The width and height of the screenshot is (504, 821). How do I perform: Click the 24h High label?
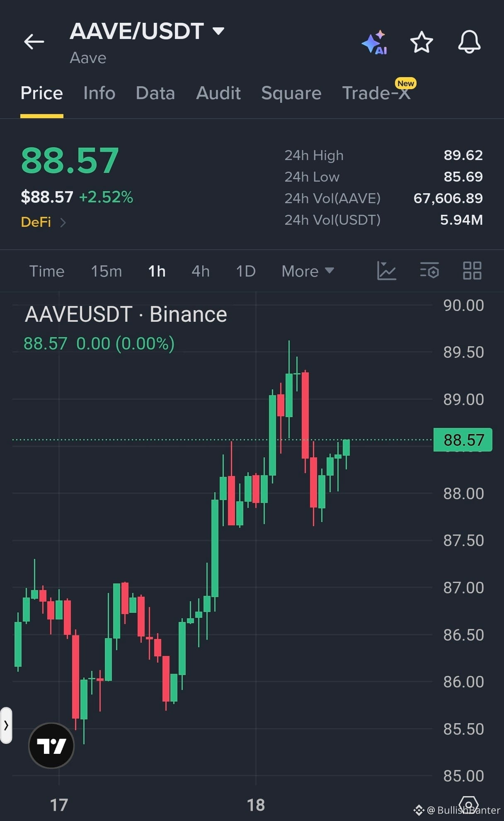click(314, 155)
